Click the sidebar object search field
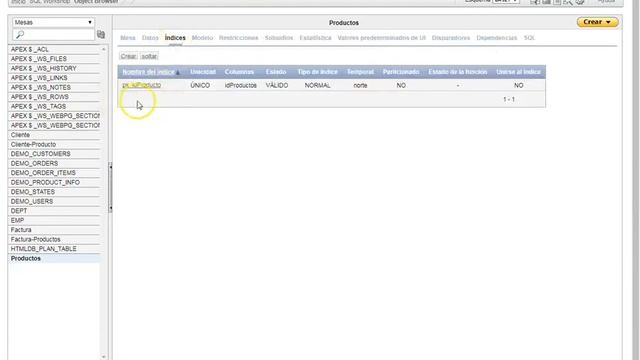Image resolution: width=640 pixels, height=360 pixels. pos(53,35)
